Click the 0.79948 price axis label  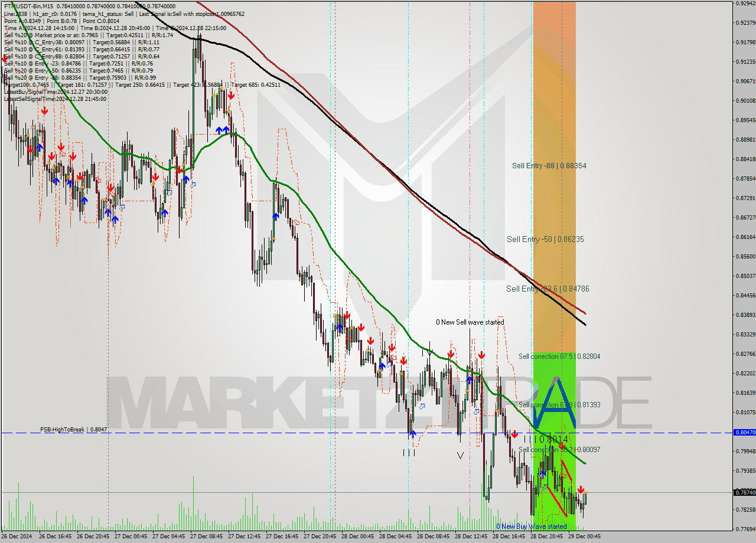pos(746,452)
